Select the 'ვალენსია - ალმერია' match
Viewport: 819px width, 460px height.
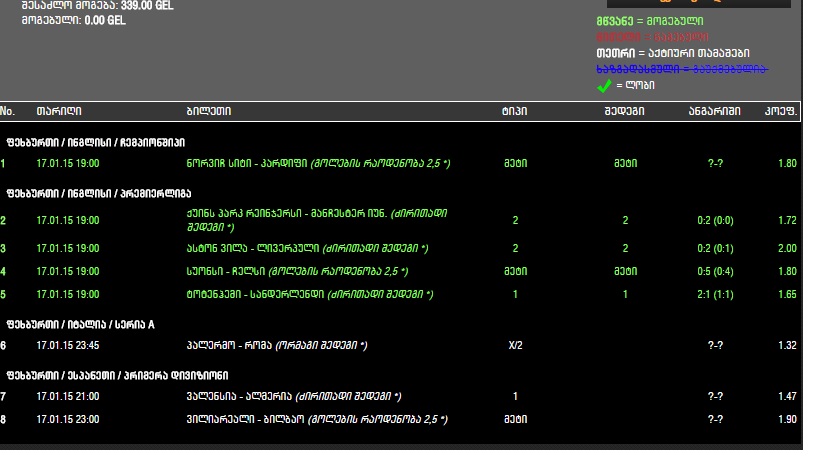pyautogui.click(x=294, y=397)
